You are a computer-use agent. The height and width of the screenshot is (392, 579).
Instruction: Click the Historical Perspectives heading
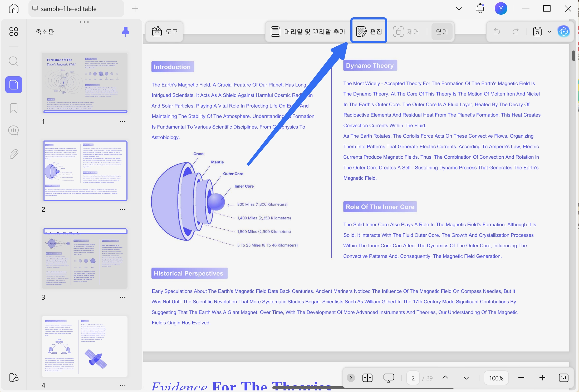(189, 273)
